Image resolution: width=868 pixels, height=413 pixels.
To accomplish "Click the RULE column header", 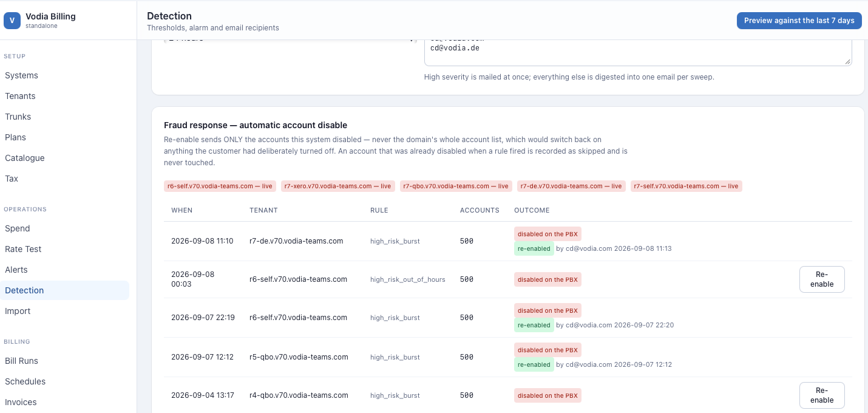I will tap(379, 210).
